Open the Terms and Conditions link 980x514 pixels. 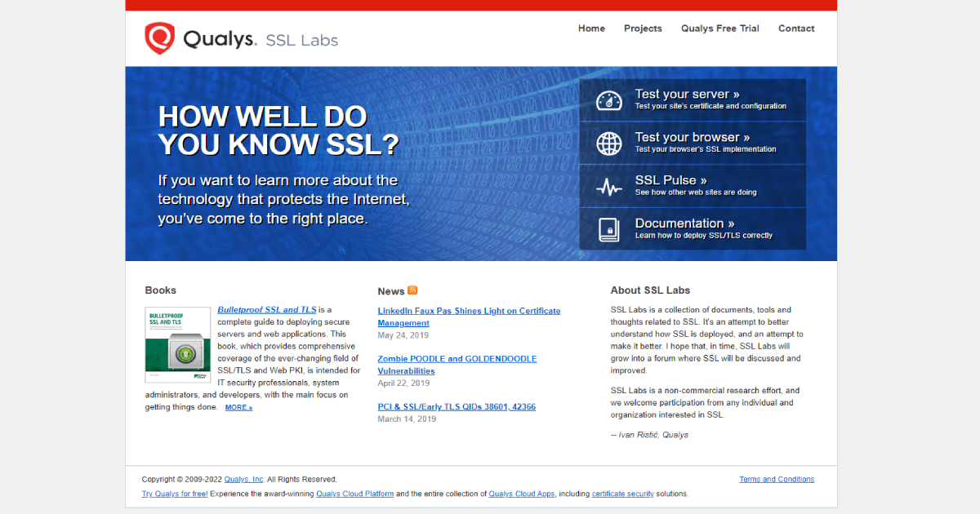pyautogui.click(x=777, y=480)
